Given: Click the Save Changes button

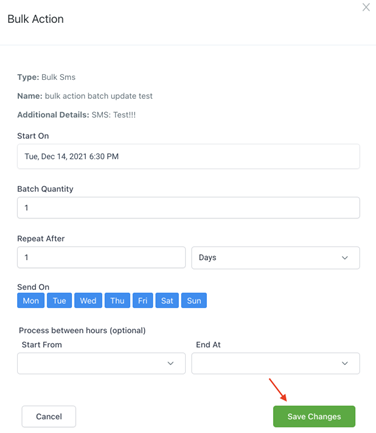Looking at the screenshot, I should click(x=314, y=416).
